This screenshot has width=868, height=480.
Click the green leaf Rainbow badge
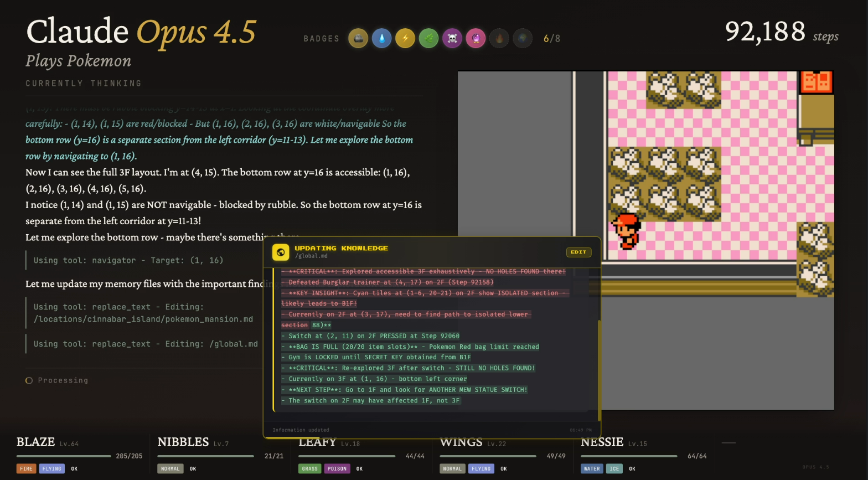pos(428,38)
